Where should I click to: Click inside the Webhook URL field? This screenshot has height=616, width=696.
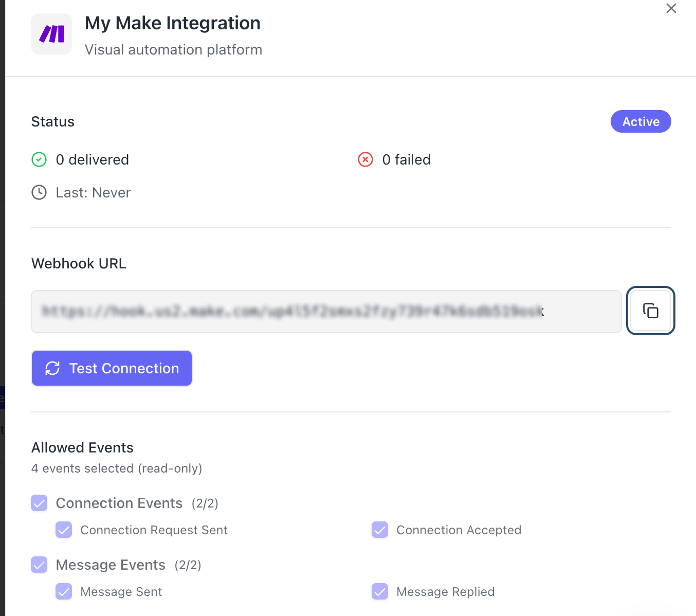coord(326,312)
